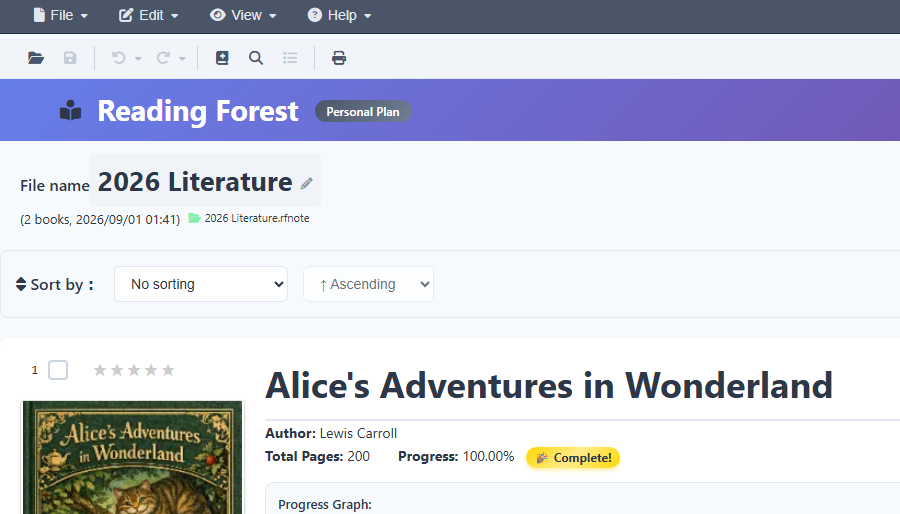Click the Personal Plan badge

pyautogui.click(x=363, y=111)
